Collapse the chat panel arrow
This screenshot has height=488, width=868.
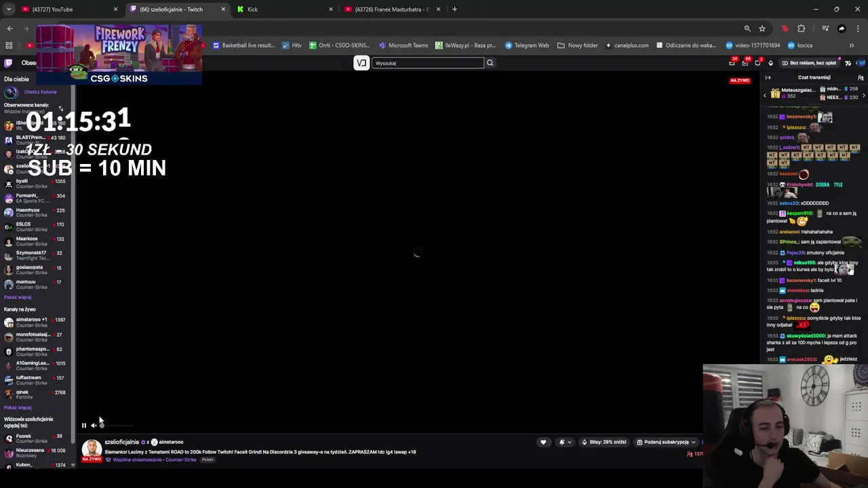(768, 77)
